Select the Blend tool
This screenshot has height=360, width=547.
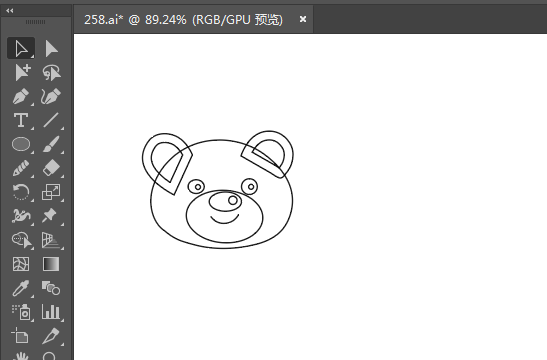pos(51,288)
